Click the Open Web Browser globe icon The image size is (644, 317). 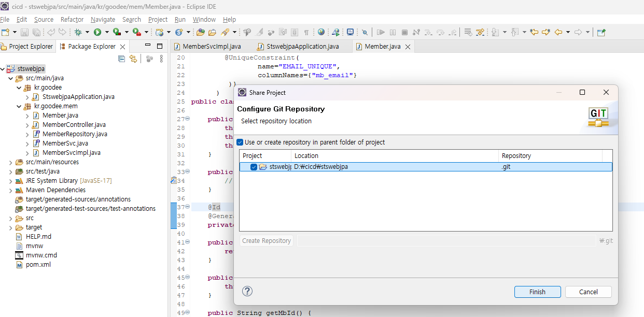[321, 32]
